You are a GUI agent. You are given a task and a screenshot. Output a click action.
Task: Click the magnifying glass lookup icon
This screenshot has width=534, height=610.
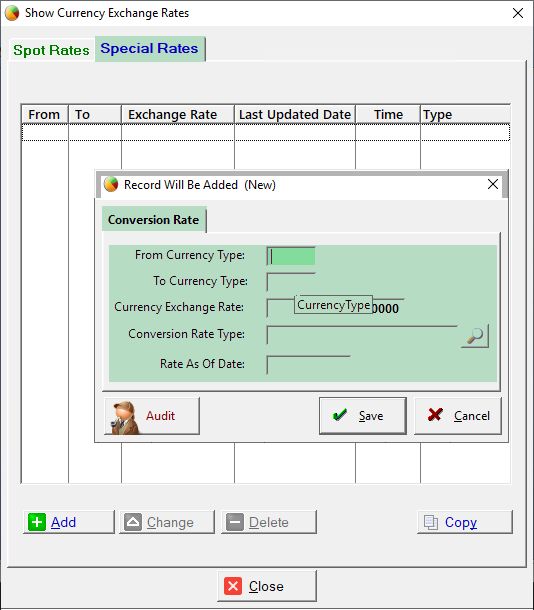(x=475, y=336)
